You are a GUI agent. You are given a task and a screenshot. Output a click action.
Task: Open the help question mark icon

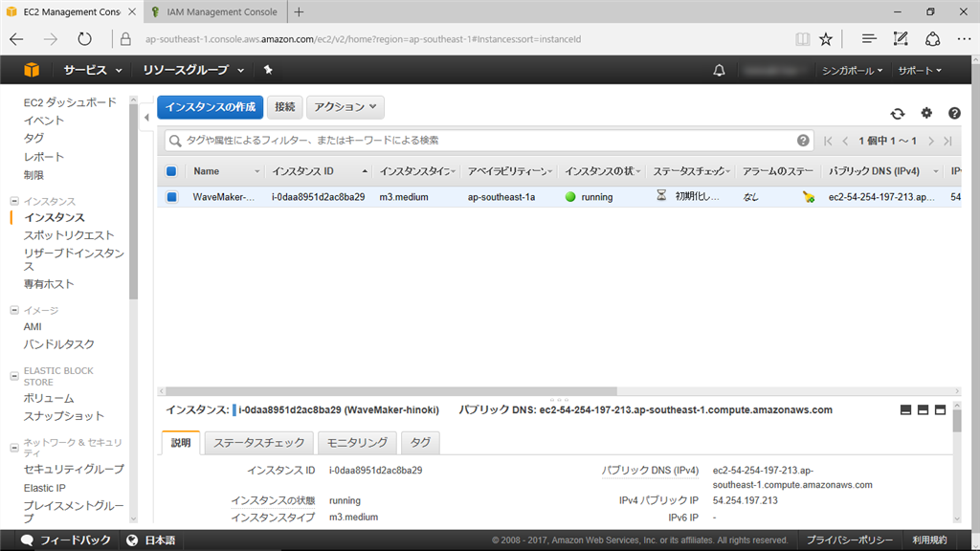[x=954, y=113]
